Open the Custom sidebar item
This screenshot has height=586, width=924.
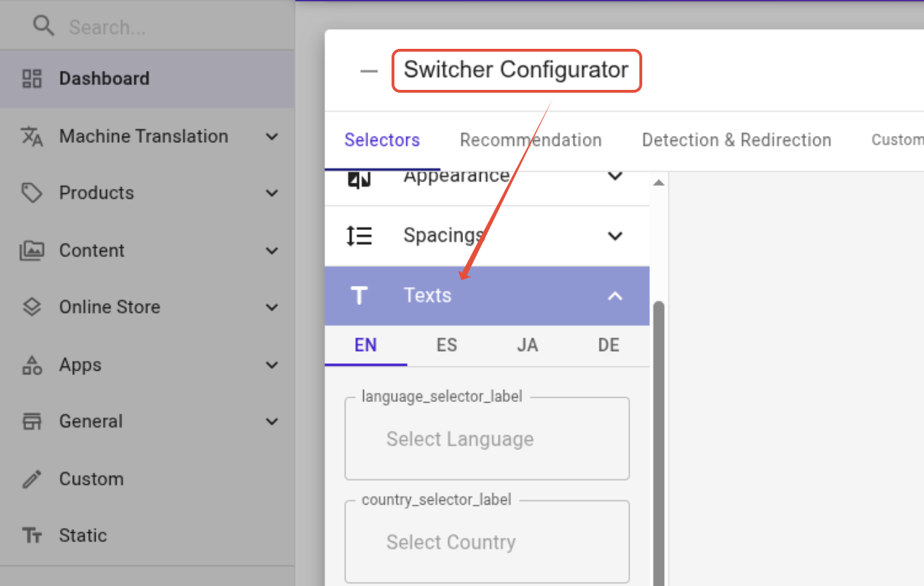[x=91, y=479]
